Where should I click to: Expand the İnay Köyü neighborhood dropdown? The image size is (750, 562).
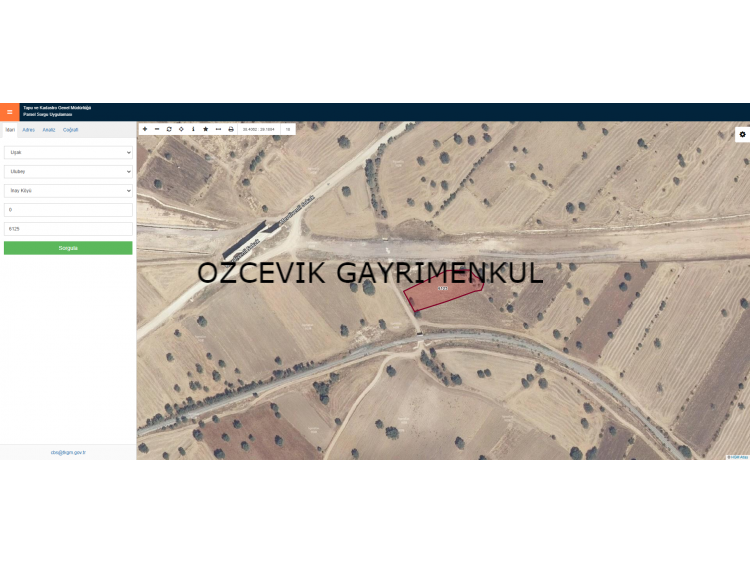coord(68,190)
